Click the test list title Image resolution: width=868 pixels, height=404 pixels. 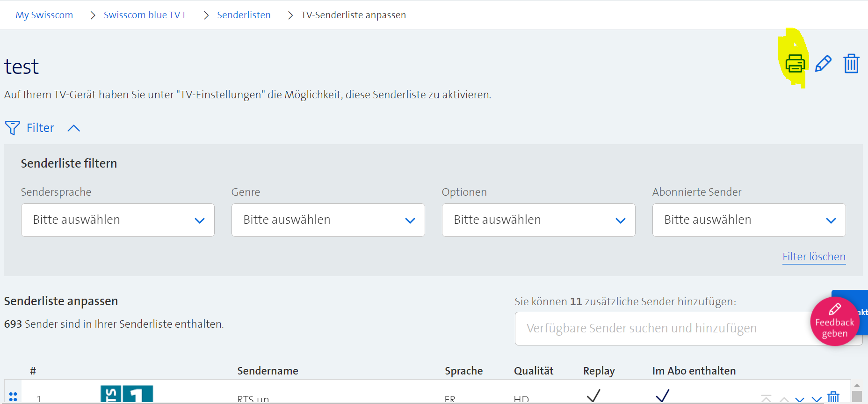(22, 66)
